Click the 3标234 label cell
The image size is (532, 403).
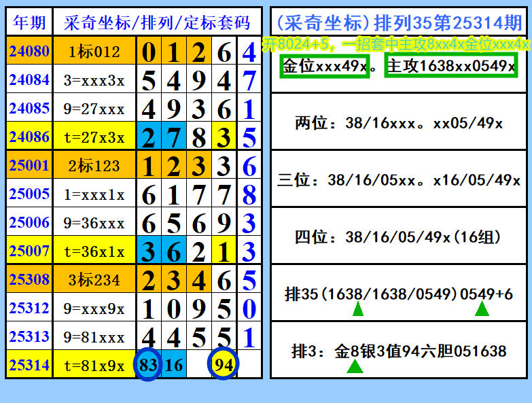(94, 279)
